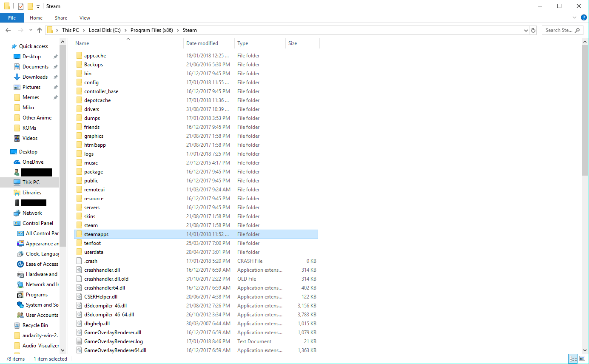Select the tenfoot folder name
The image size is (589, 364).
[92, 243]
